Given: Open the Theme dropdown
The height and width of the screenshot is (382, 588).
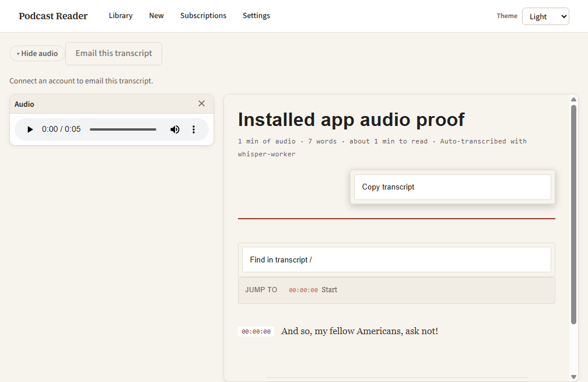Looking at the screenshot, I should point(545,16).
